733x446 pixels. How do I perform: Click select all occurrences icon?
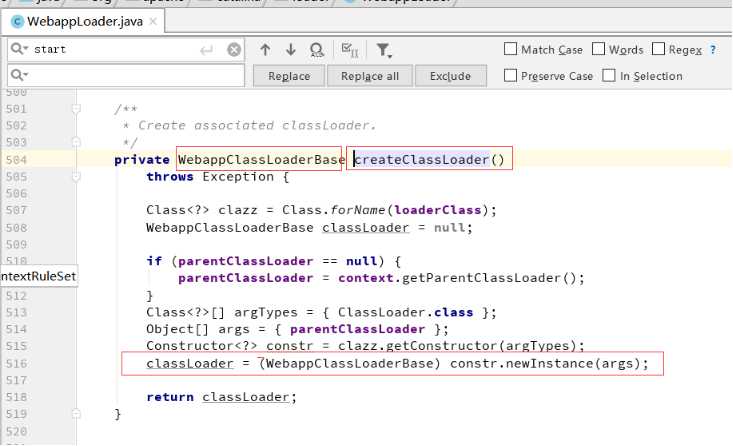point(350,50)
